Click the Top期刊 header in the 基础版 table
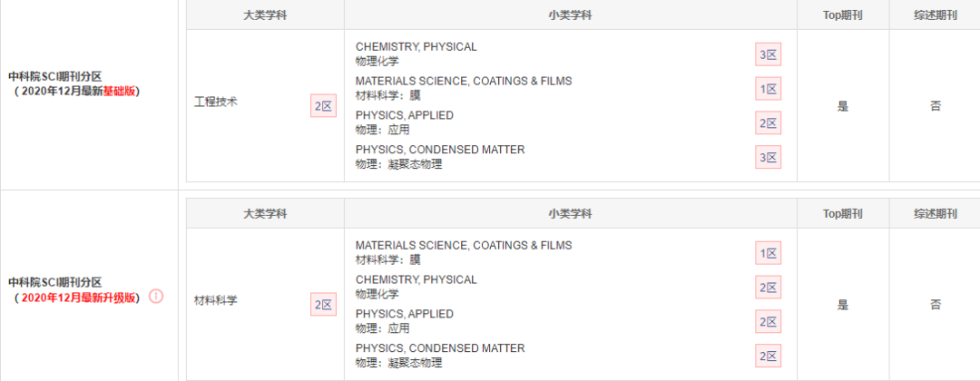This screenshot has width=980, height=381. pyautogui.click(x=842, y=15)
